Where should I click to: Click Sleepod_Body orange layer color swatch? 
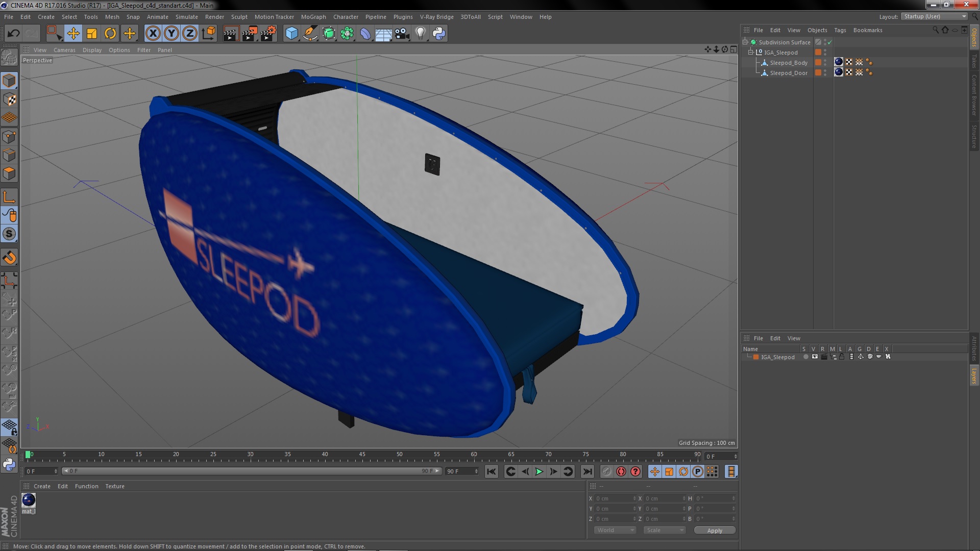(818, 63)
